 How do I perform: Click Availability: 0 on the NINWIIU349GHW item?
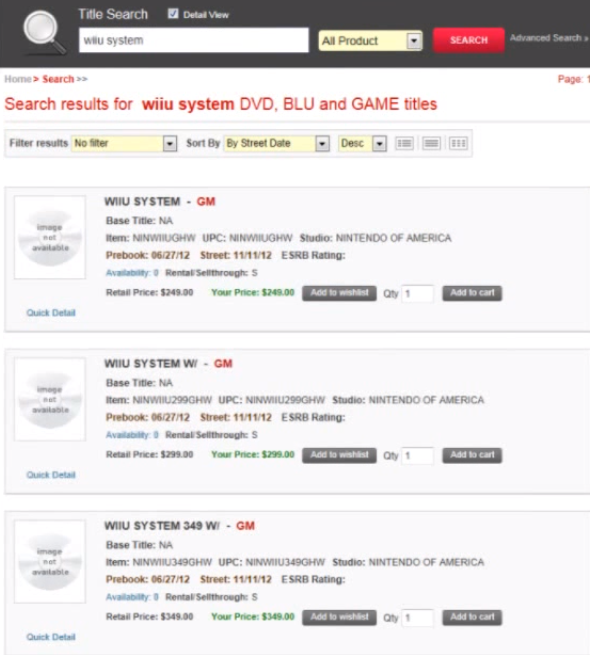coord(132,597)
